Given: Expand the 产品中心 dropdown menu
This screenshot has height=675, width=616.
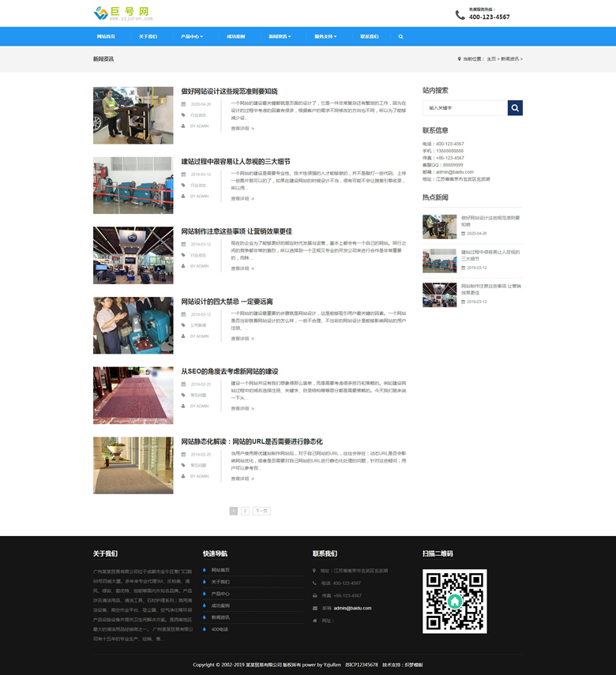Looking at the screenshot, I should (192, 37).
